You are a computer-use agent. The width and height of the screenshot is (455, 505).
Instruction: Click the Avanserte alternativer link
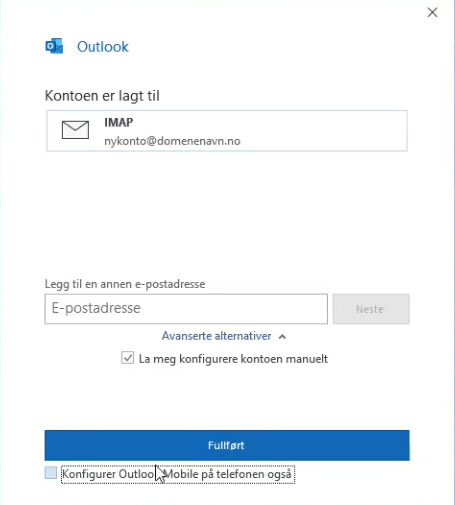217,336
